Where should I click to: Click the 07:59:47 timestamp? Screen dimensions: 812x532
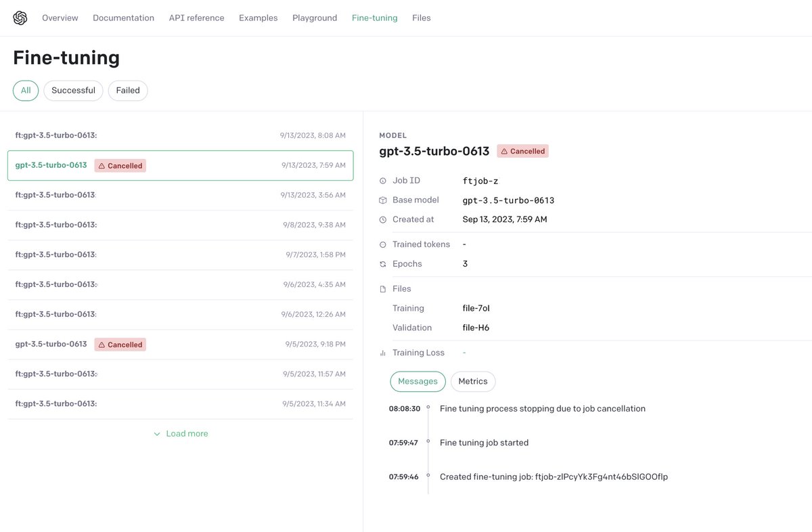point(403,443)
